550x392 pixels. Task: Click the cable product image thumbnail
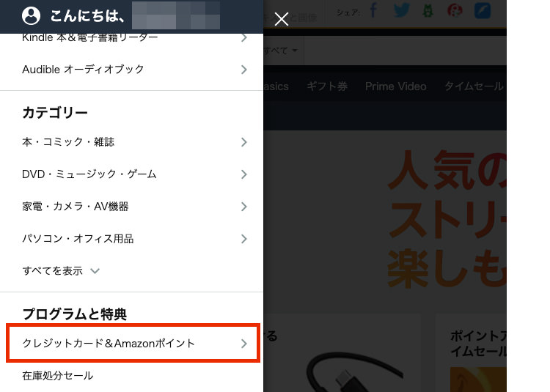click(x=354, y=371)
